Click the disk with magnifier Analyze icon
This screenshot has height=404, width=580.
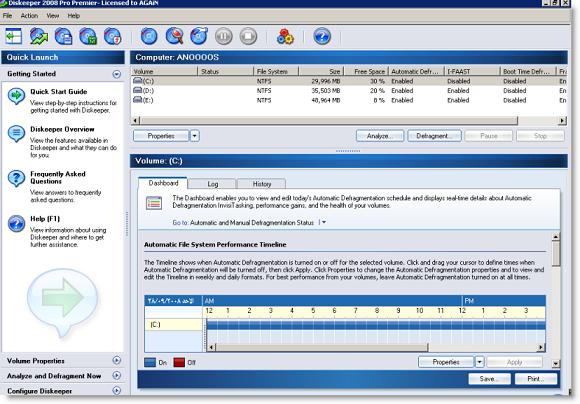click(x=174, y=36)
